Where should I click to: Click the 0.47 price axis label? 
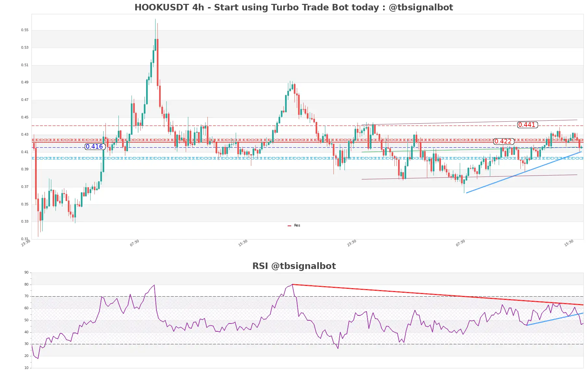coord(25,100)
